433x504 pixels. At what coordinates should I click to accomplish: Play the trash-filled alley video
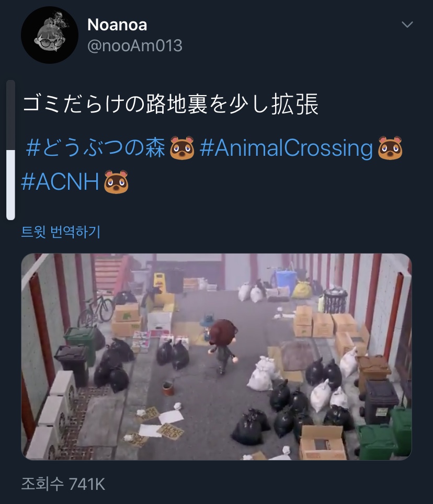[x=216, y=357]
